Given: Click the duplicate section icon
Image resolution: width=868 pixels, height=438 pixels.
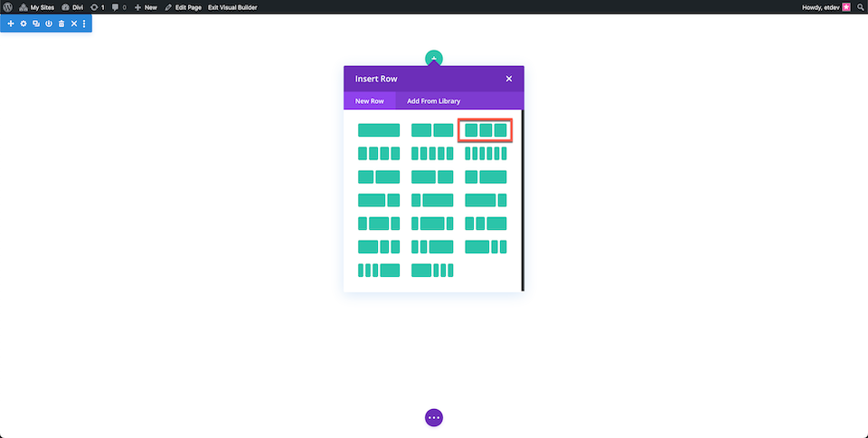Looking at the screenshot, I should (x=36, y=24).
